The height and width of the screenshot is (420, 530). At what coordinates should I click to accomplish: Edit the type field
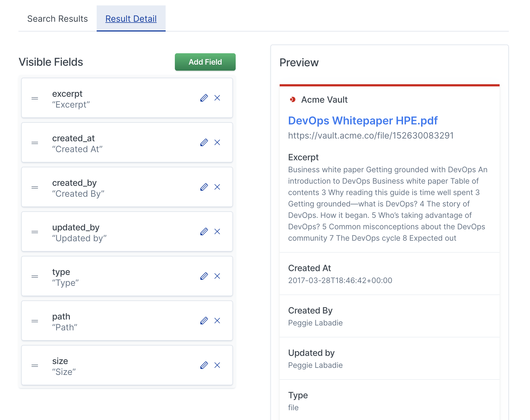[204, 276]
